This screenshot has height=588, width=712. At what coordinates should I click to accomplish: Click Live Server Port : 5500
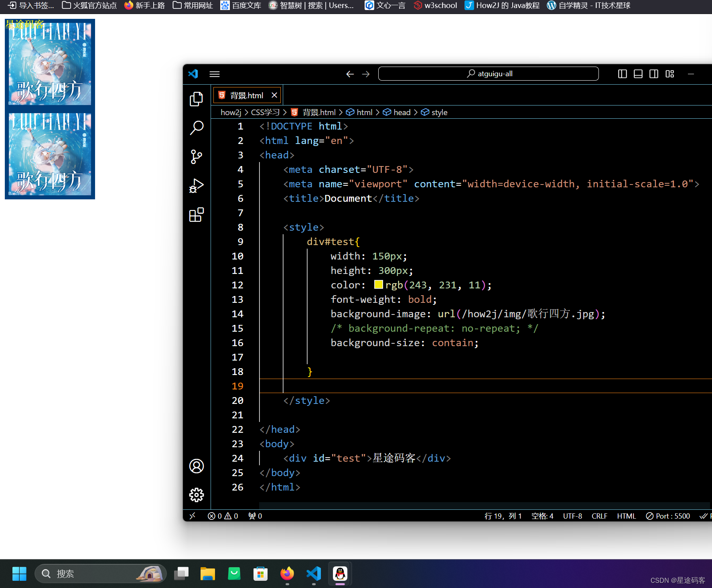click(668, 516)
